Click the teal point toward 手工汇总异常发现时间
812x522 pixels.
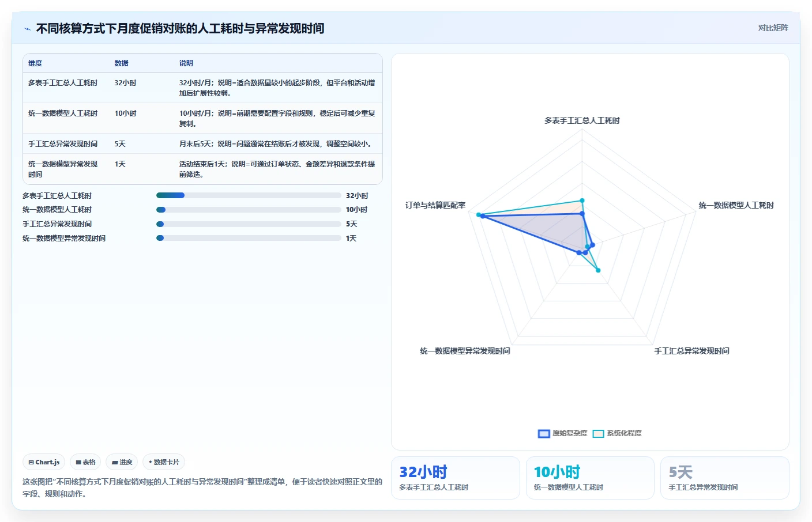pyautogui.click(x=598, y=270)
